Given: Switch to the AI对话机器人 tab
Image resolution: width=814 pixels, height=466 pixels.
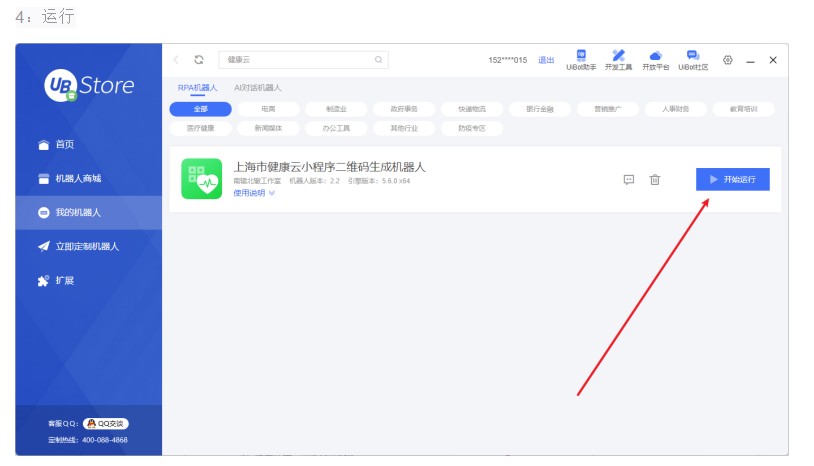Looking at the screenshot, I should tap(257, 88).
